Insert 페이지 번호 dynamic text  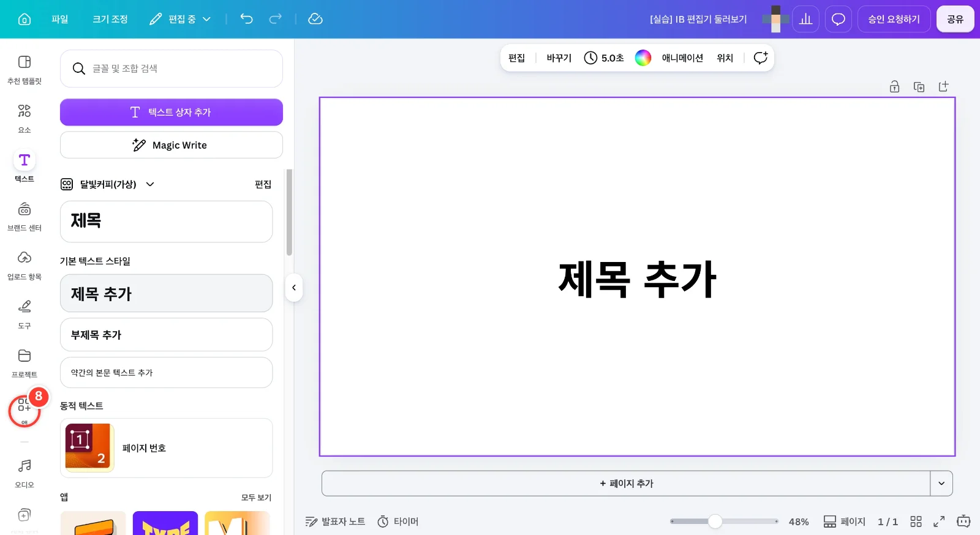166,448
